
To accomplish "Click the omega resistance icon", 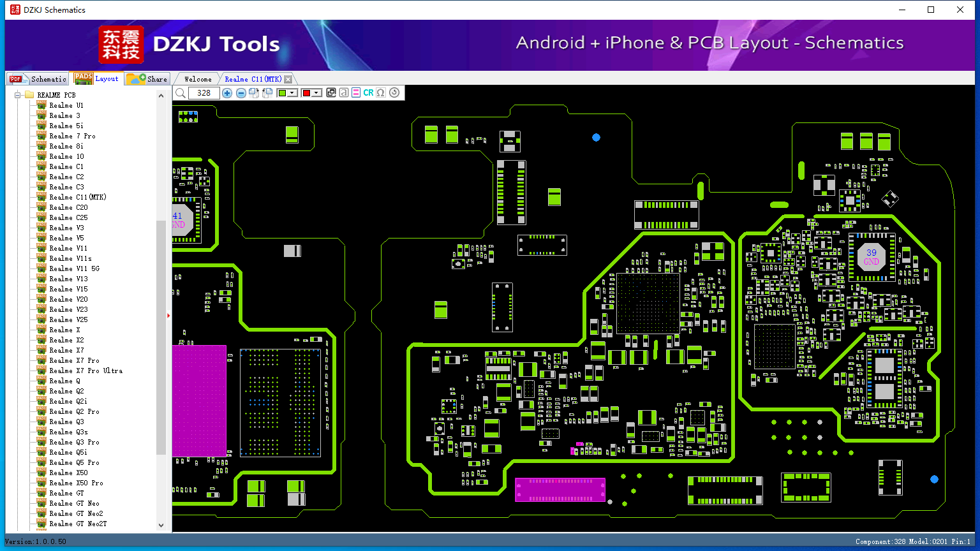I will coord(381,93).
